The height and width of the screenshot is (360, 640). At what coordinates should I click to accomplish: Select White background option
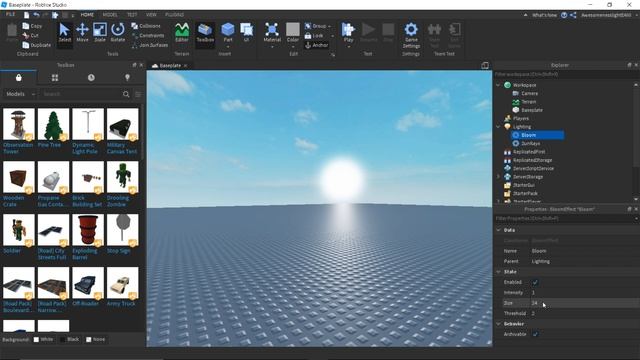[43, 339]
